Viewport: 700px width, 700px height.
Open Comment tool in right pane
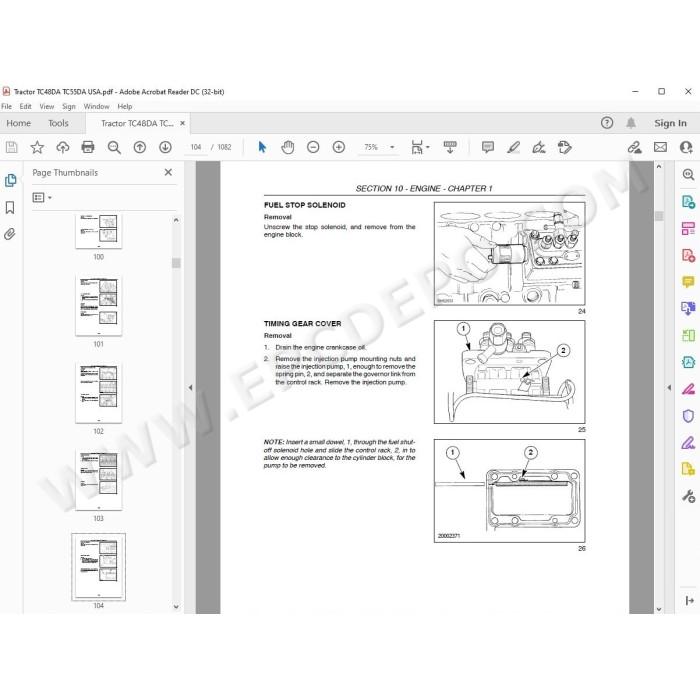(x=688, y=282)
